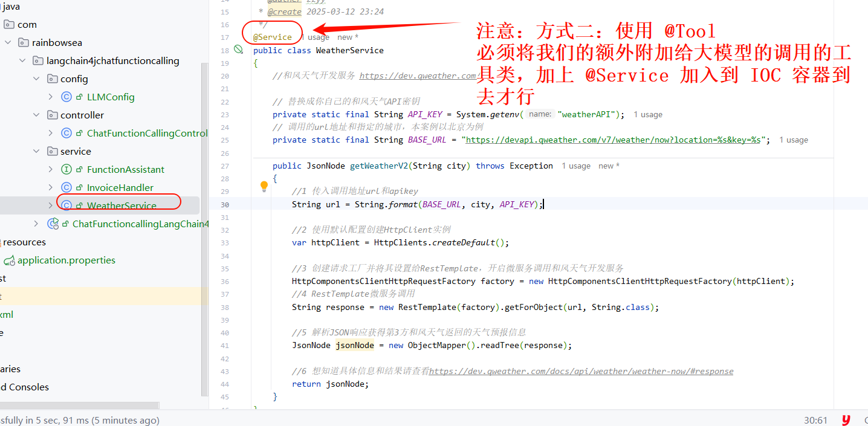Click the yellow lightbulb quick-fix icon

coord(264,186)
